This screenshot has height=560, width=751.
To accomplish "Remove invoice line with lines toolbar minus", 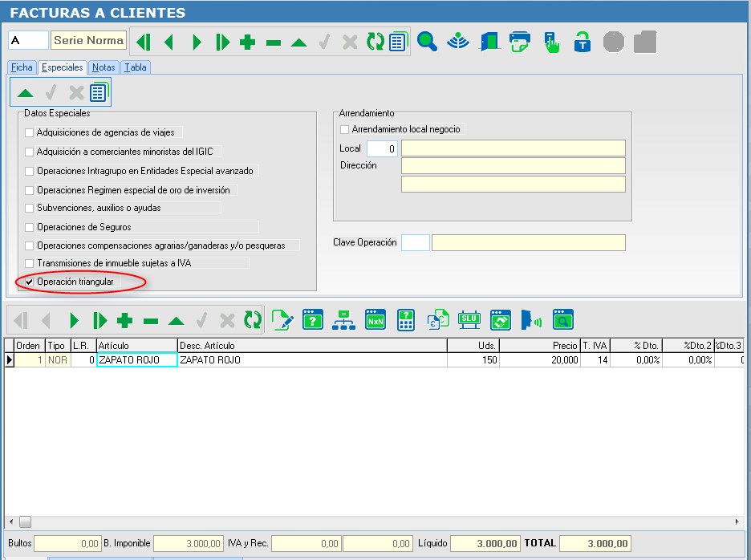I will click(x=150, y=321).
